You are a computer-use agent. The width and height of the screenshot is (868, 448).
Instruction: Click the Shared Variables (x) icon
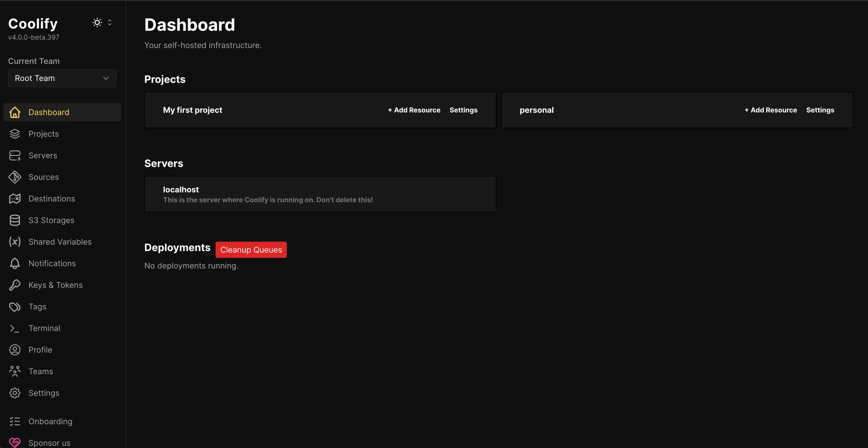15,242
